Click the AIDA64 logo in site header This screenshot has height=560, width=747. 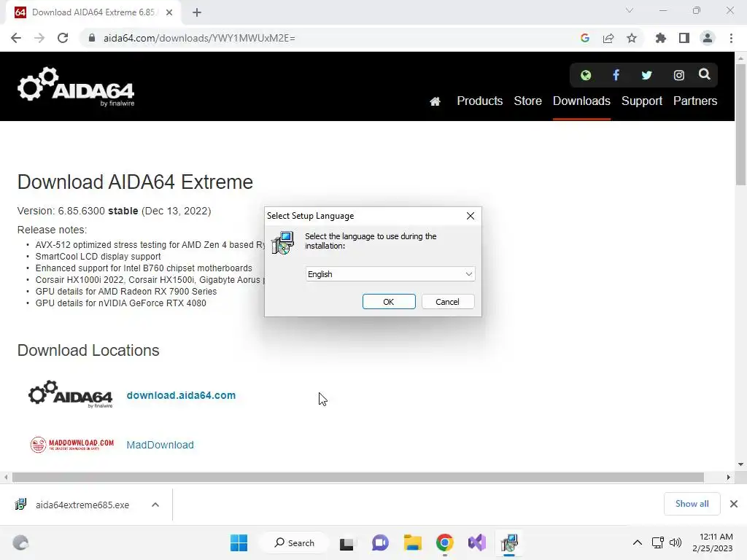tap(76, 86)
